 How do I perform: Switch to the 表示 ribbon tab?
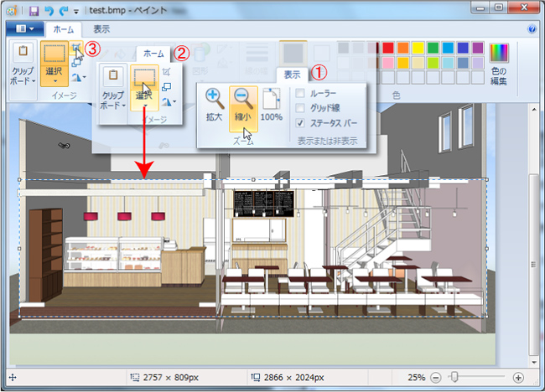point(101,28)
